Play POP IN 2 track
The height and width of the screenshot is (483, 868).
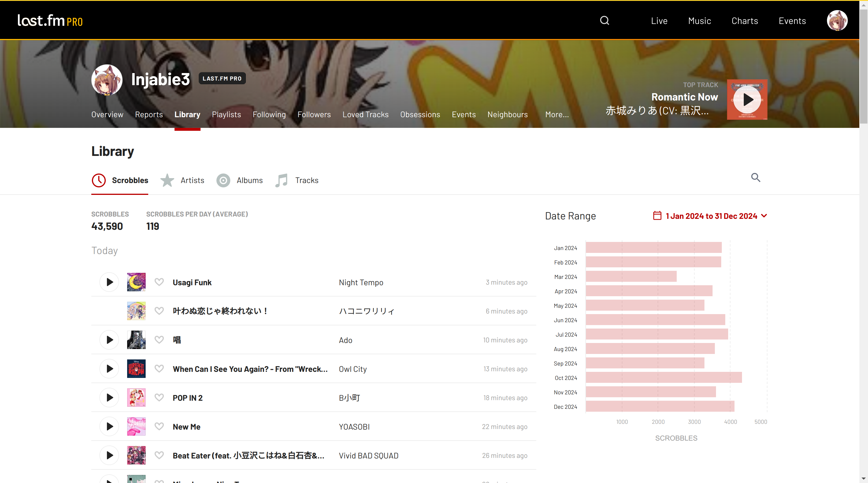109,398
